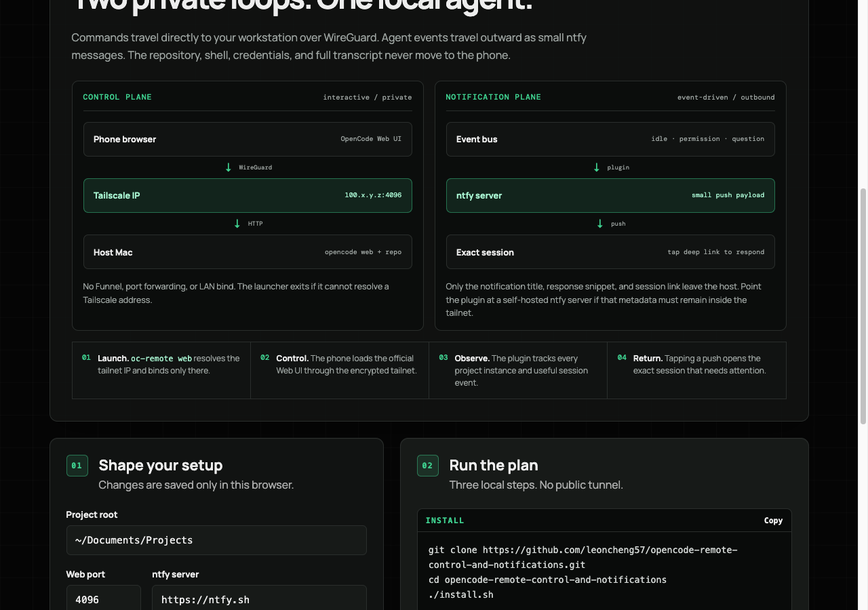868x610 pixels.
Task: Click the INSTALL code block label
Action: [445, 521]
